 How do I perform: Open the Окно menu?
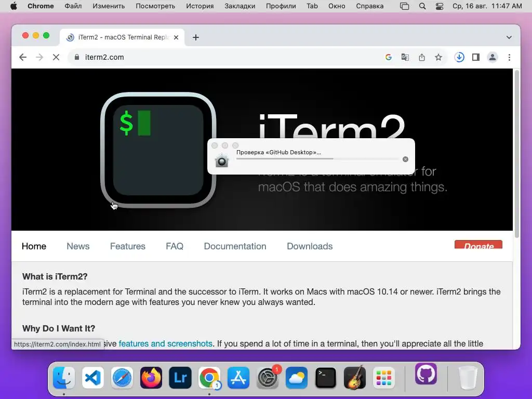[x=337, y=6]
